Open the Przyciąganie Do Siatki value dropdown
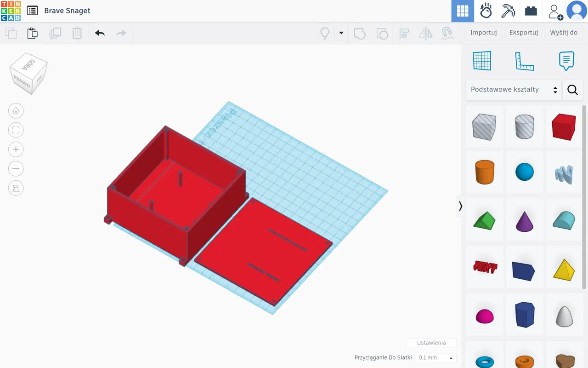 coord(435,357)
